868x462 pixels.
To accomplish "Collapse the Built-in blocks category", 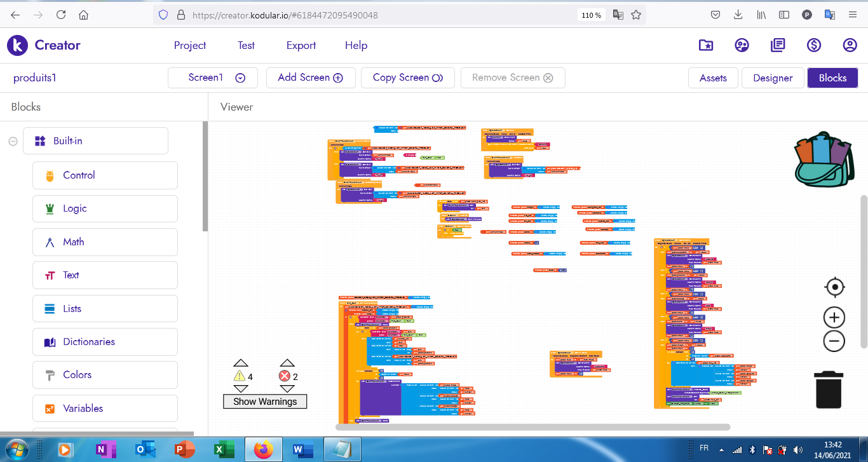I will [13, 141].
